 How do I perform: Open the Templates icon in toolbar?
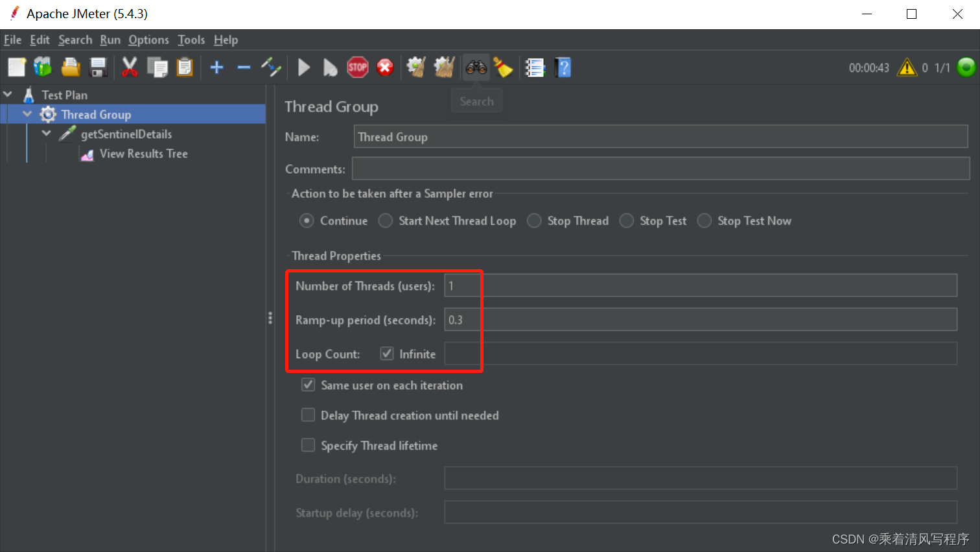tap(43, 67)
